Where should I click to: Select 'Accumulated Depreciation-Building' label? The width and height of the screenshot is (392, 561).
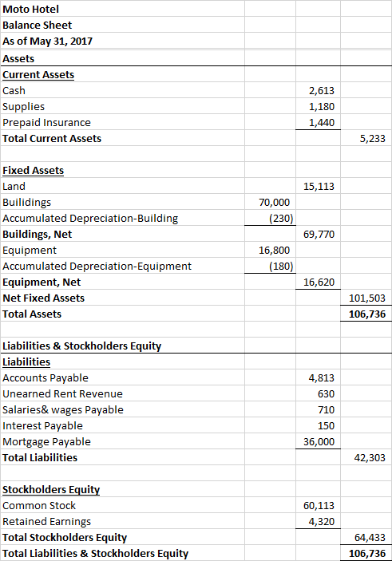90,219
